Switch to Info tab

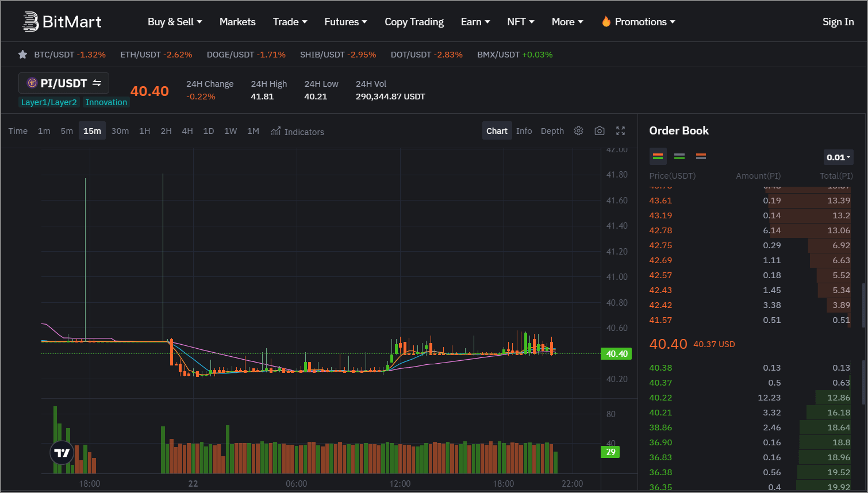[524, 131]
